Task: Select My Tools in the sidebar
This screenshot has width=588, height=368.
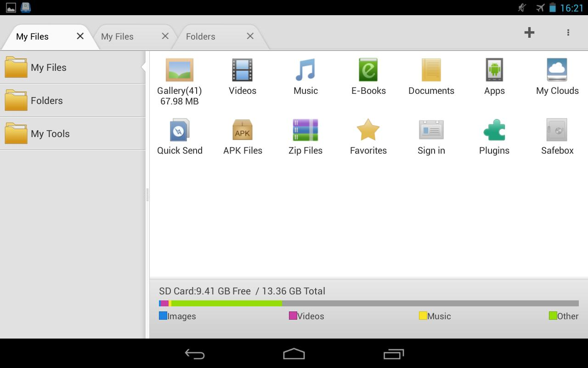Action: click(50, 133)
